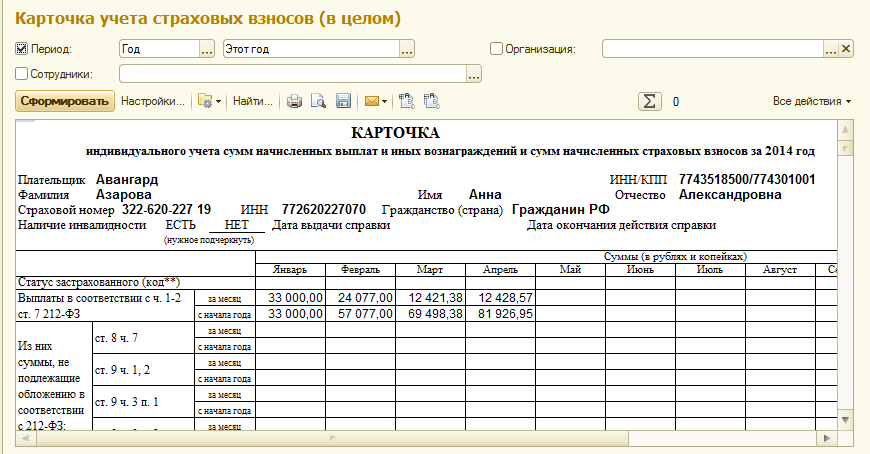Image resolution: width=870 pixels, height=454 pixels.
Task: Open the Сотрудники selection ellipsis button
Action: (474, 73)
